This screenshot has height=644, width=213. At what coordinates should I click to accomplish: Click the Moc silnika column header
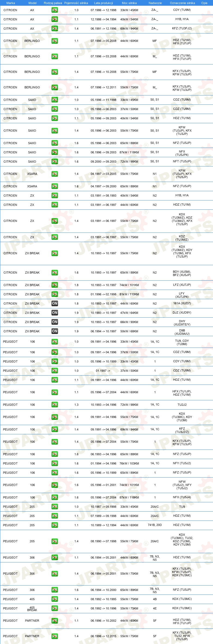click(x=129, y=3)
